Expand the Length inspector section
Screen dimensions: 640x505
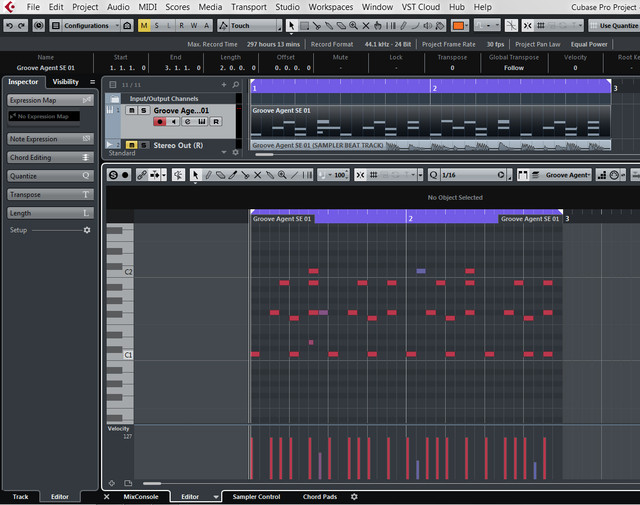pyautogui.click(x=50, y=213)
